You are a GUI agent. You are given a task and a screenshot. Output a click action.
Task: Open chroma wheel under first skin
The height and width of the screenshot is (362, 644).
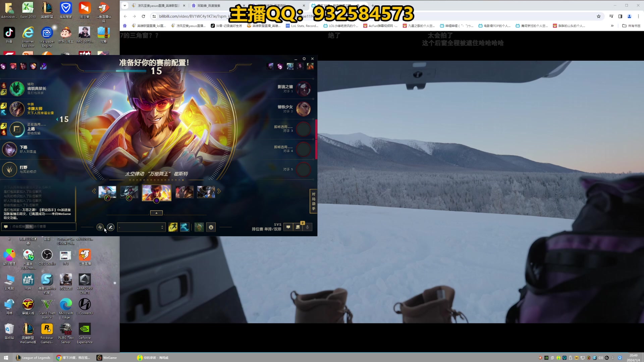107,198
